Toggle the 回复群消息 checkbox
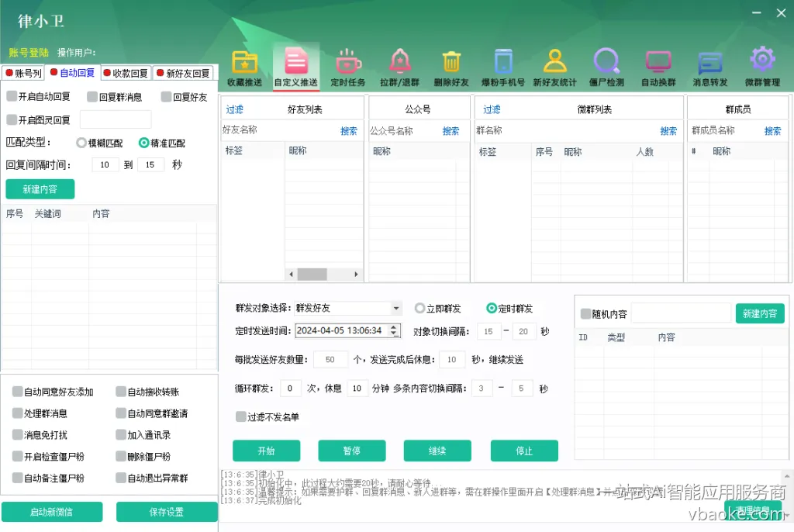The height and width of the screenshot is (532, 794). pyautogui.click(x=92, y=97)
